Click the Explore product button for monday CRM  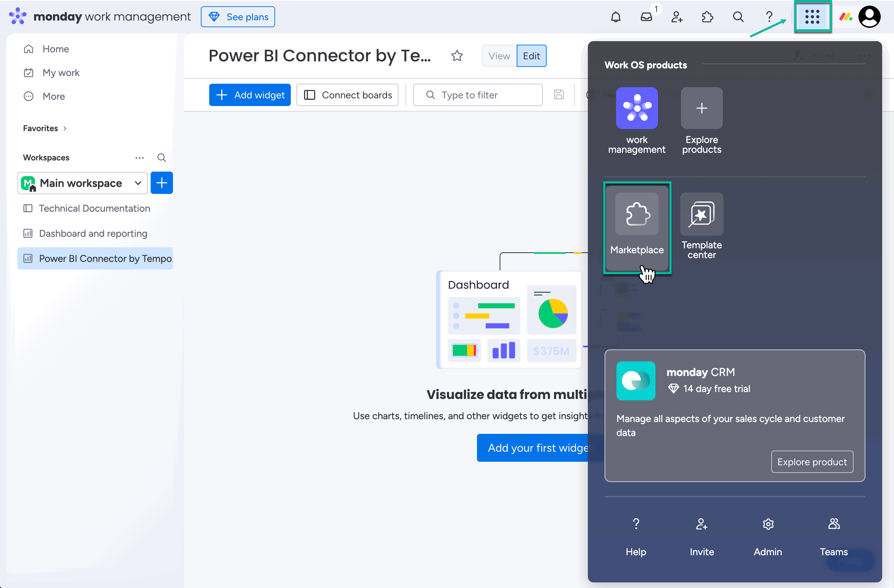(x=812, y=461)
